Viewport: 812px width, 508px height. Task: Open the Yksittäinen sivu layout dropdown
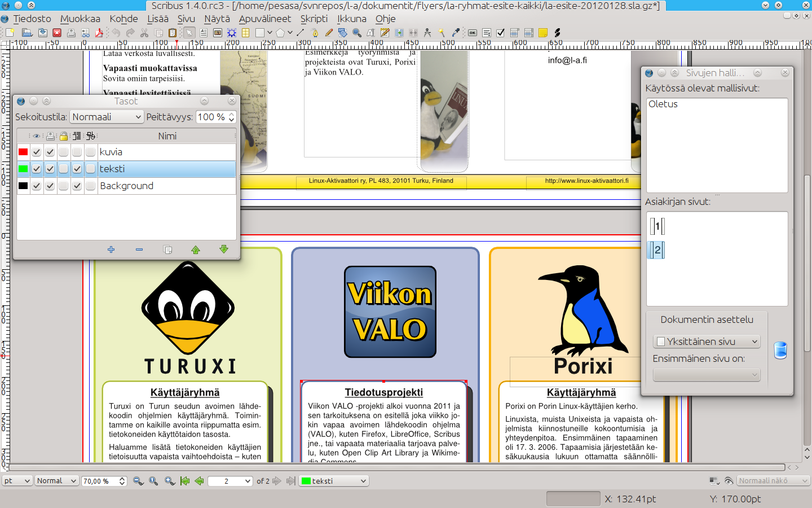pyautogui.click(x=707, y=341)
